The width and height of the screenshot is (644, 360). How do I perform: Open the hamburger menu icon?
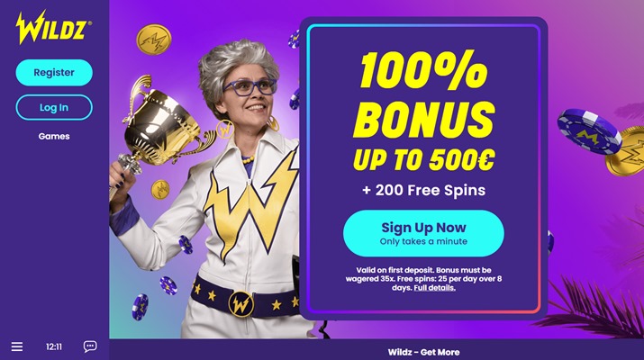[17, 346]
